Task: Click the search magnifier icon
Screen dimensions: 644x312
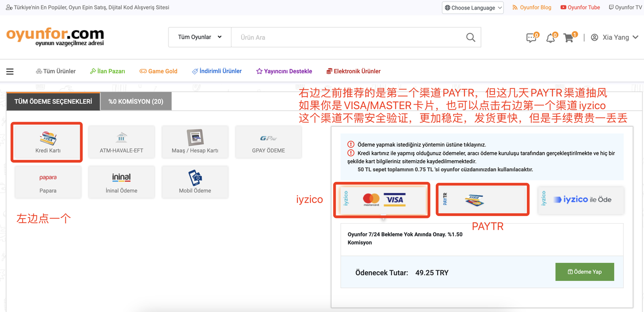Action: pyautogui.click(x=470, y=38)
